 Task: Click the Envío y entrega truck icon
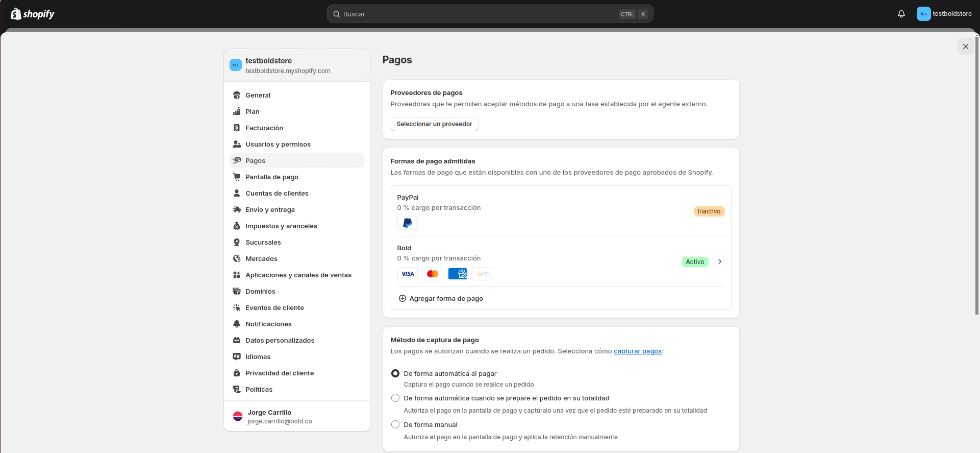coord(237,209)
